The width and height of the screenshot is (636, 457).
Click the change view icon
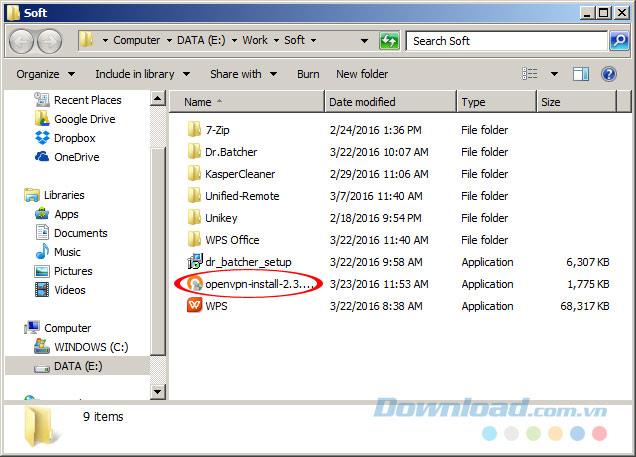530,74
